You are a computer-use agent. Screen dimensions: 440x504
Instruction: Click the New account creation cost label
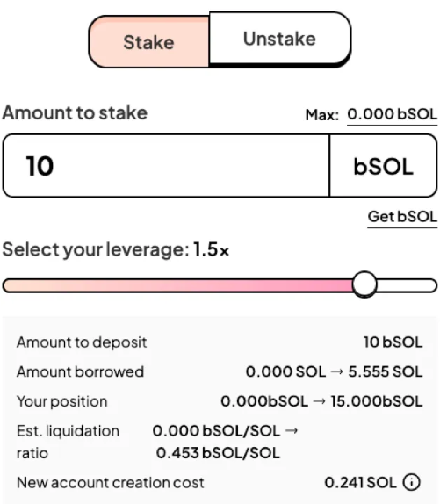pyautogui.click(x=111, y=483)
